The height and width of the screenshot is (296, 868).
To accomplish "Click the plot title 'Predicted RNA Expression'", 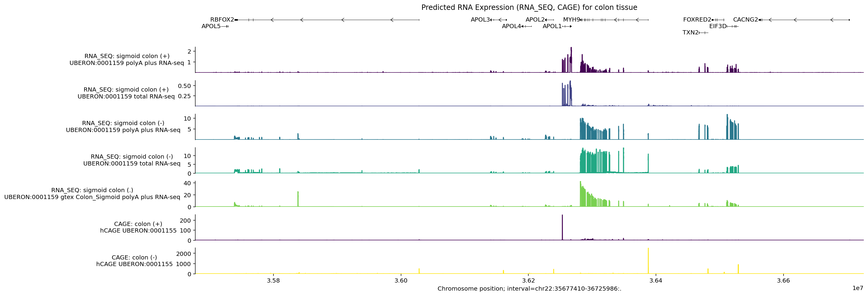I will click(x=529, y=7).
